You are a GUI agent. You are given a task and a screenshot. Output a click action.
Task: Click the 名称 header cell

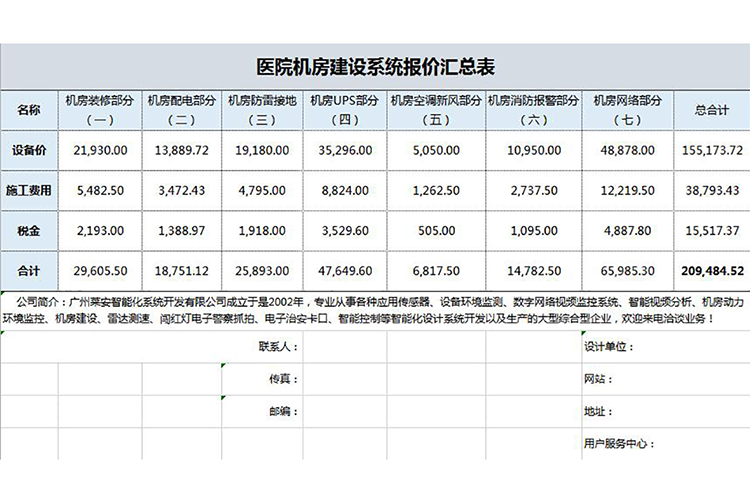(x=29, y=110)
